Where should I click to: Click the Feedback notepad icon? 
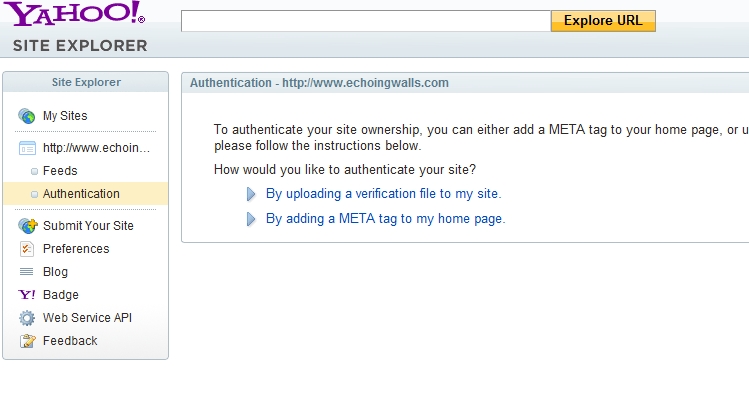(x=27, y=341)
